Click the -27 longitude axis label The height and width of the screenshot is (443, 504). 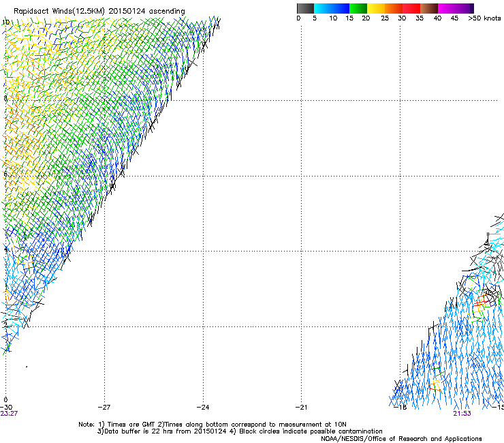pyautogui.click(x=104, y=407)
